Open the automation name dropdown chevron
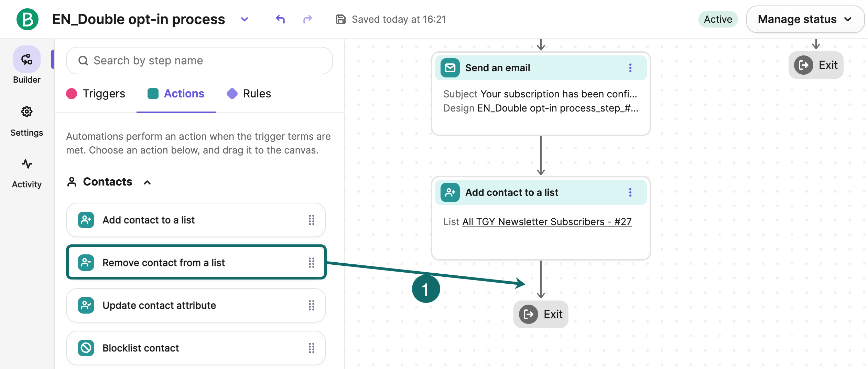Image resolution: width=868 pixels, height=369 pixels. pos(245,19)
